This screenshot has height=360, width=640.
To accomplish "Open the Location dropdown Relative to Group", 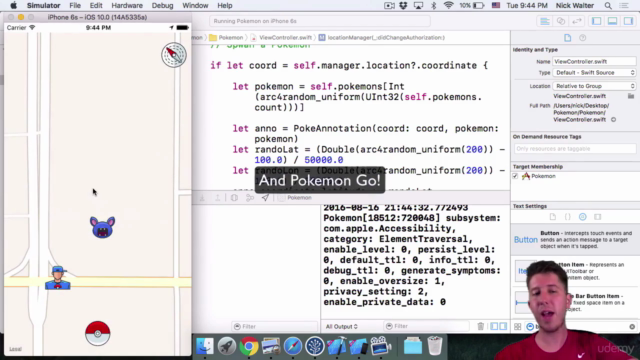I will tap(594, 86).
